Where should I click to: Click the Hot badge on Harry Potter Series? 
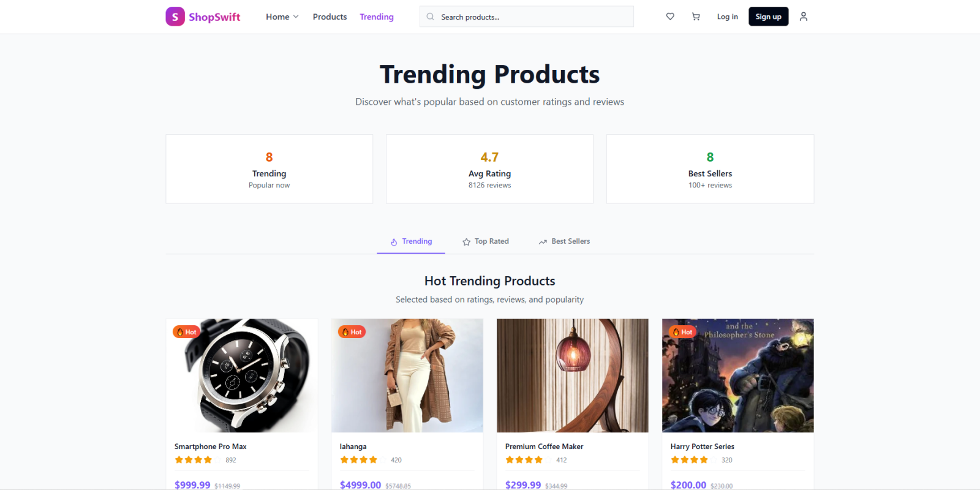[x=682, y=332]
